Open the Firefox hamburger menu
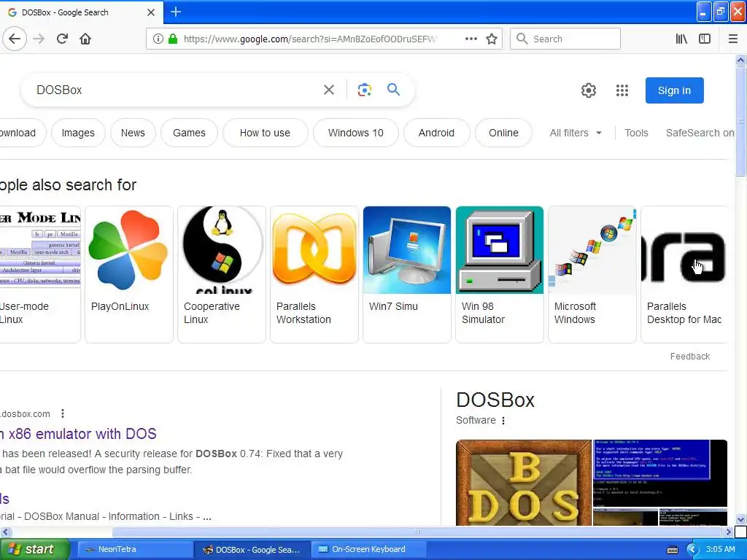The width and height of the screenshot is (747, 560). click(732, 39)
